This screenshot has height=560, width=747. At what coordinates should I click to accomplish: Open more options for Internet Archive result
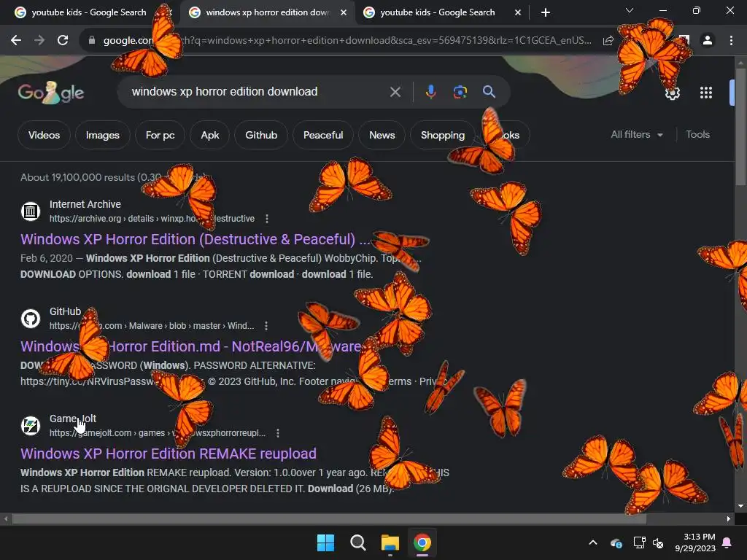tap(267, 219)
